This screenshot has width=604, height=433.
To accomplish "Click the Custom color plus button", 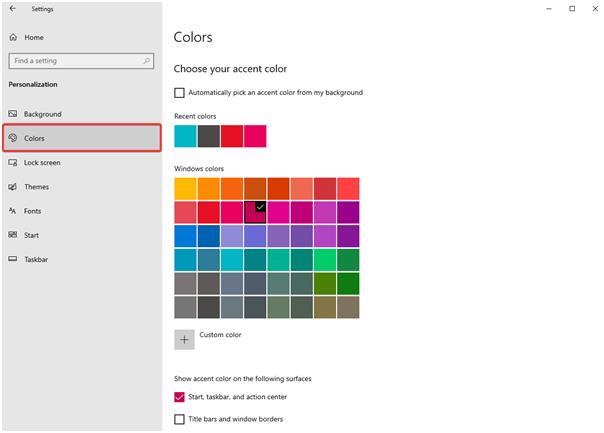I will [185, 339].
